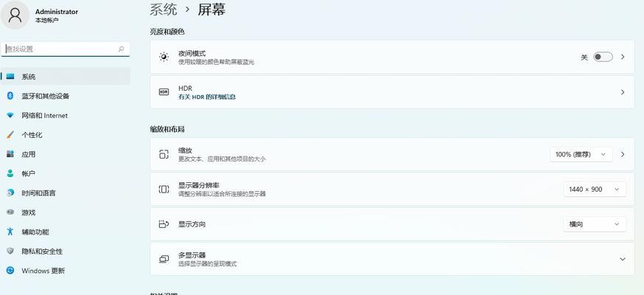Click the gamepad icon beside 游戏
644x295 pixels.
(10, 212)
